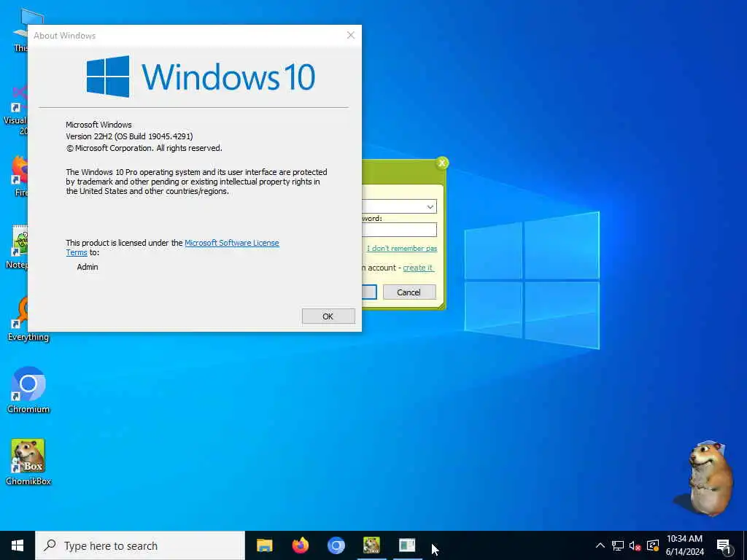747x560 pixels.
Task: Close the About Windows dialog
Action: 351,35
